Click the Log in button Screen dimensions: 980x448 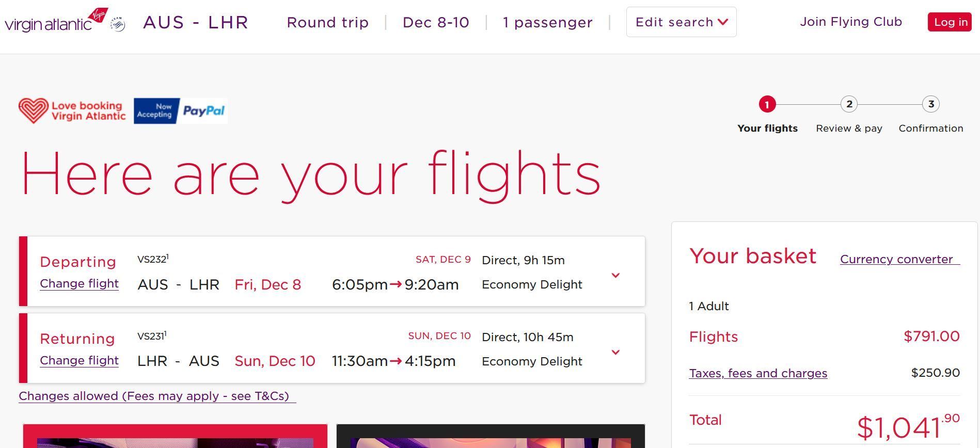pyautogui.click(x=950, y=22)
